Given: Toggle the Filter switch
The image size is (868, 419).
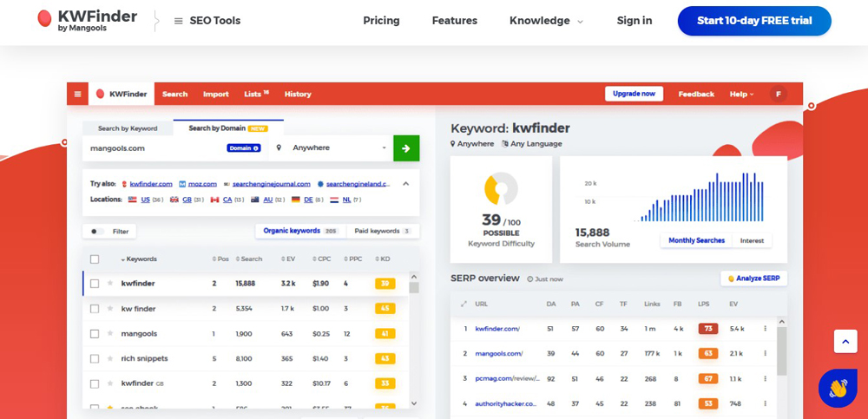Looking at the screenshot, I should 97,232.
